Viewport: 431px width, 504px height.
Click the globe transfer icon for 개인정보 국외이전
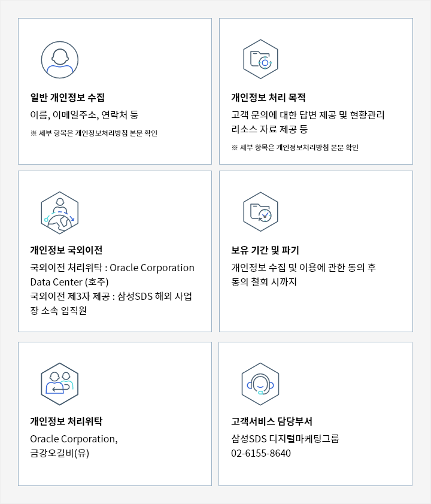click(x=60, y=213)
